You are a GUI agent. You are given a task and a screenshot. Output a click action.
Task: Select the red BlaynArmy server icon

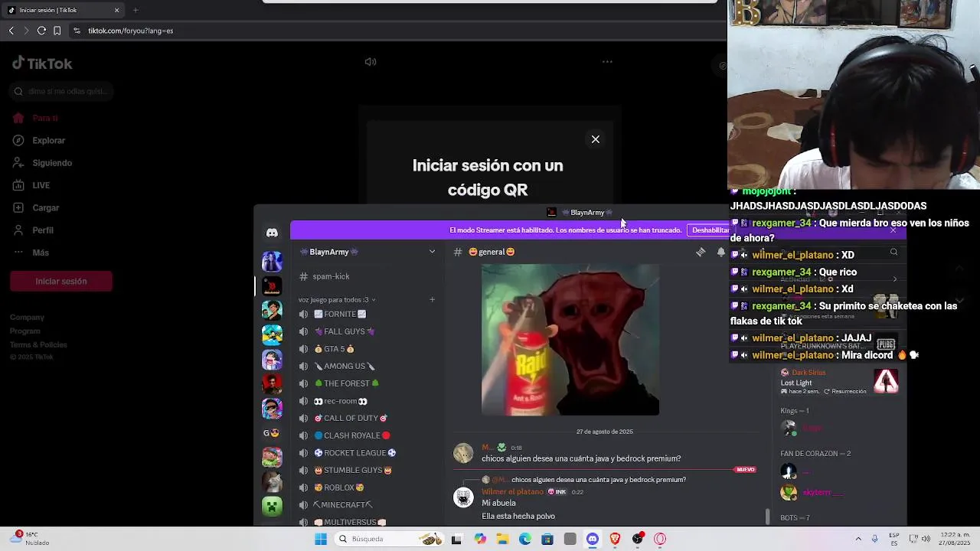tap(272, 286)
